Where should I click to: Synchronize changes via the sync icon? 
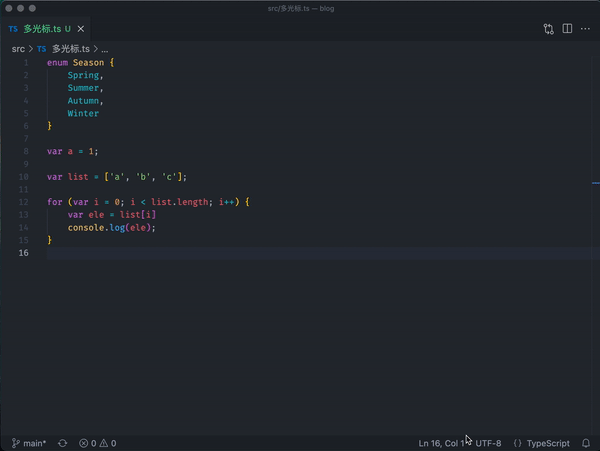point(63,443)
